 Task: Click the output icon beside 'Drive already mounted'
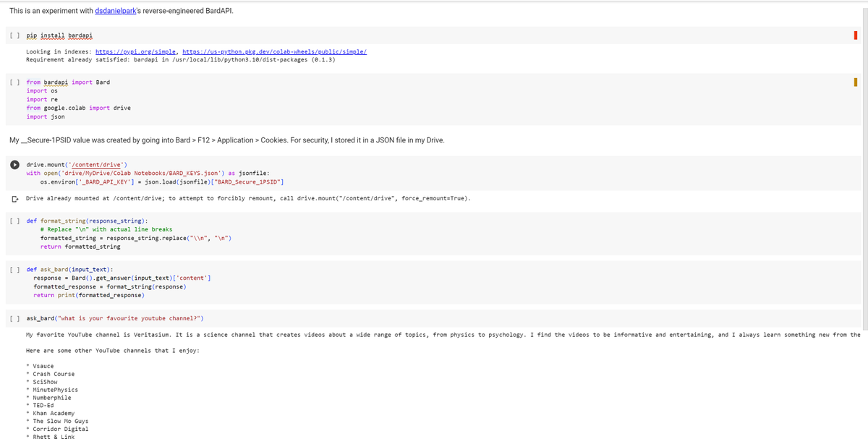coord(14,198)
